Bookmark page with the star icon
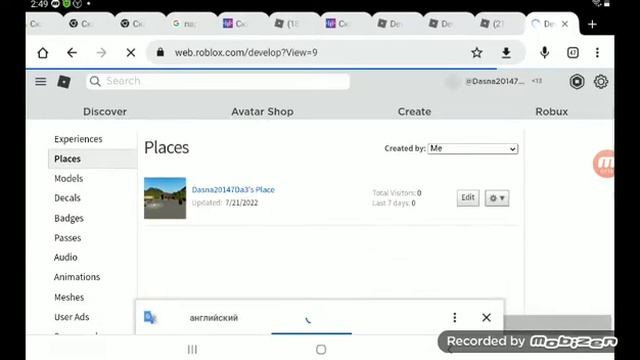Screen dimensions: 640x360 pyautogui.click(x=476, y=53)
